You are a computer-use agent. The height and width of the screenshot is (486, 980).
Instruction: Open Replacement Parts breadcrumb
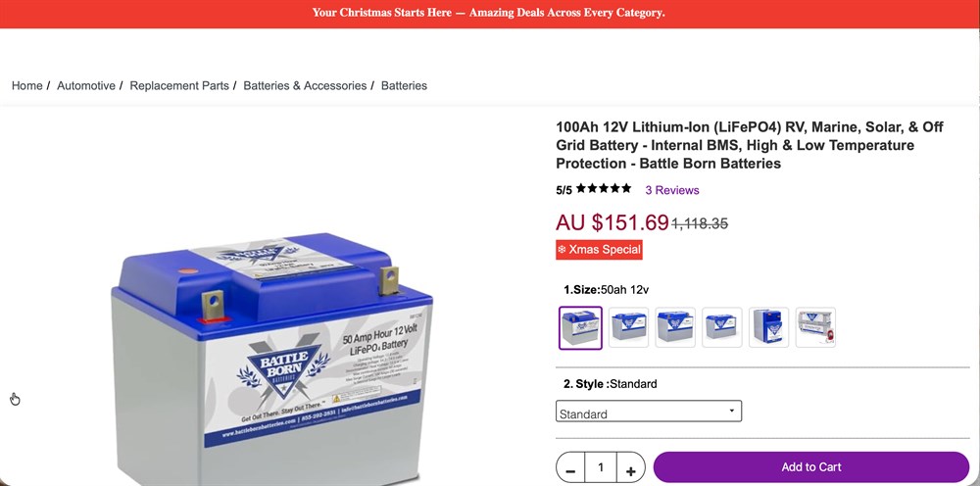pos(179,86)
